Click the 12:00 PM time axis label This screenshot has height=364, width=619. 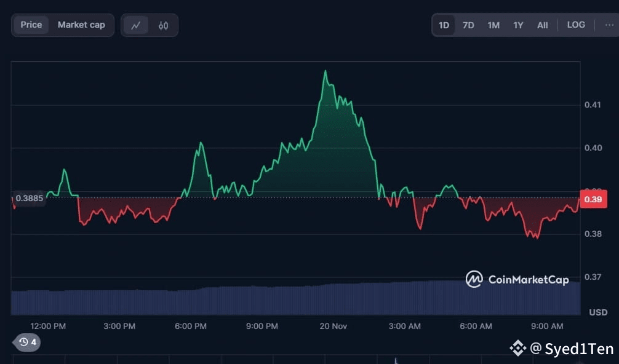coord(48,326)
